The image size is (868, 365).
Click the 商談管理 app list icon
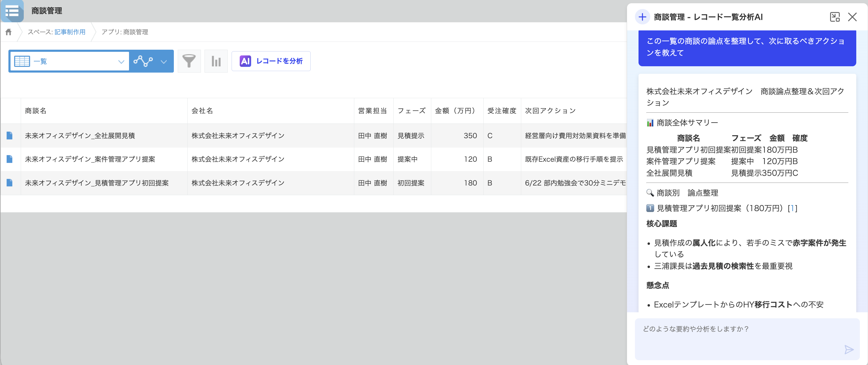pos(12,11)
